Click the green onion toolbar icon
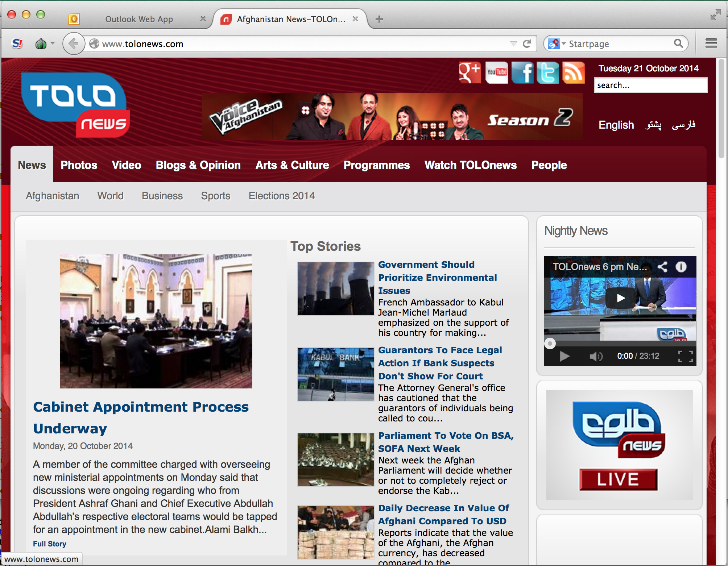This screenshot has width=728, height=566. coord(41,44)
